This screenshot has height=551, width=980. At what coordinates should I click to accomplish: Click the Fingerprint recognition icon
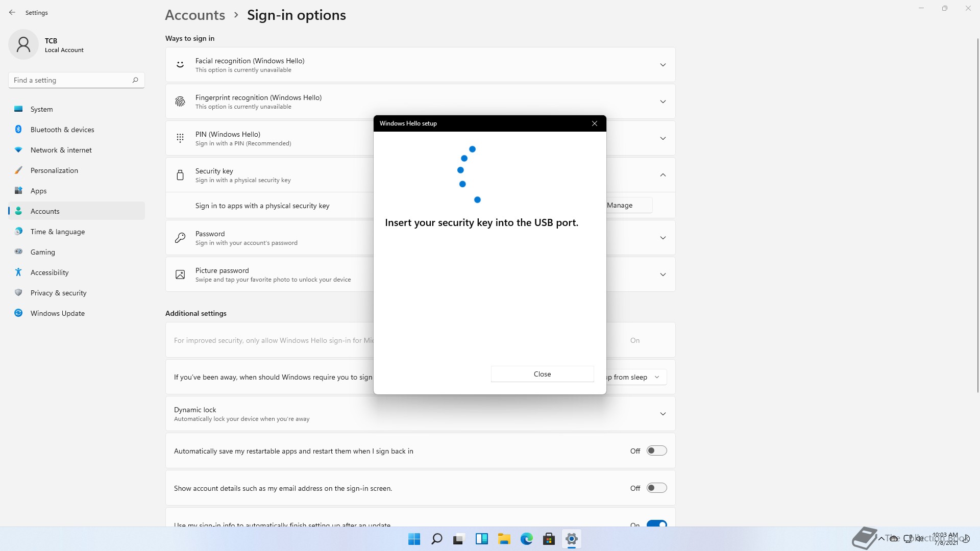[x=180, y=102]
